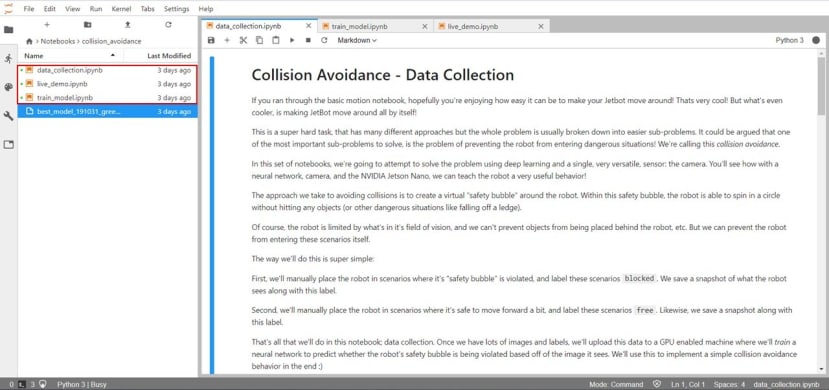Screen dimensions: 829x390
Task: Click the collision_avoidance breadcrumb
Action: [x=112, y=41]
